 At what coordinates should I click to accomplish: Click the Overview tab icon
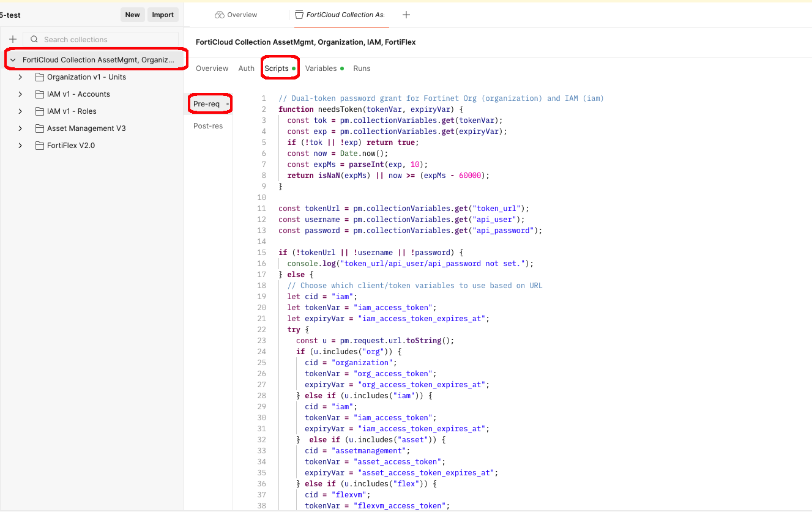[x=220, y=15]
